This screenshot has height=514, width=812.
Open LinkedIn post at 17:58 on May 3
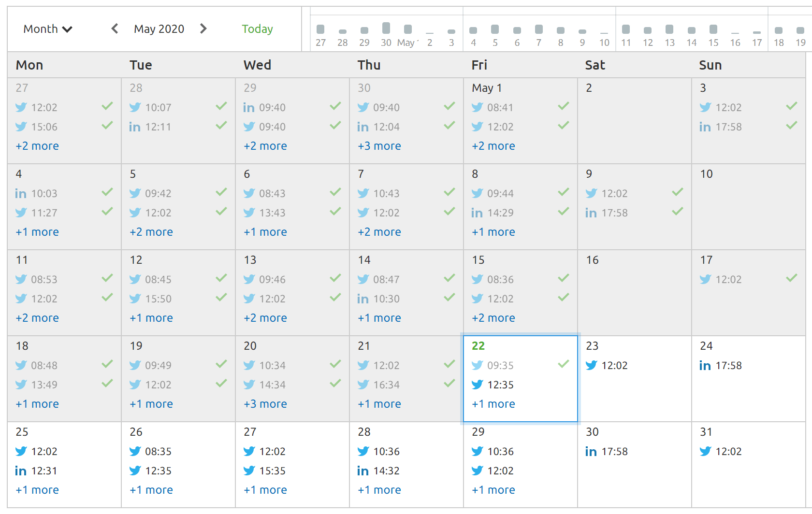pyautogui.click(x=721, y=127)
